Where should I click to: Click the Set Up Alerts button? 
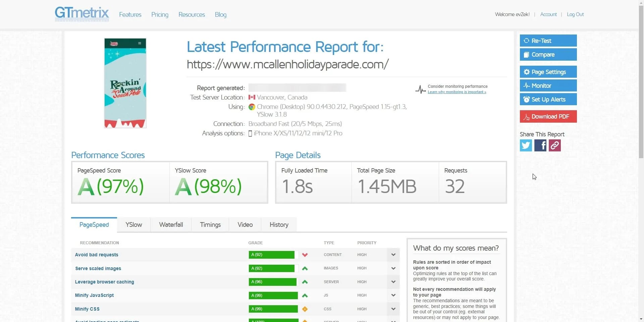click(x=548, y=100)
